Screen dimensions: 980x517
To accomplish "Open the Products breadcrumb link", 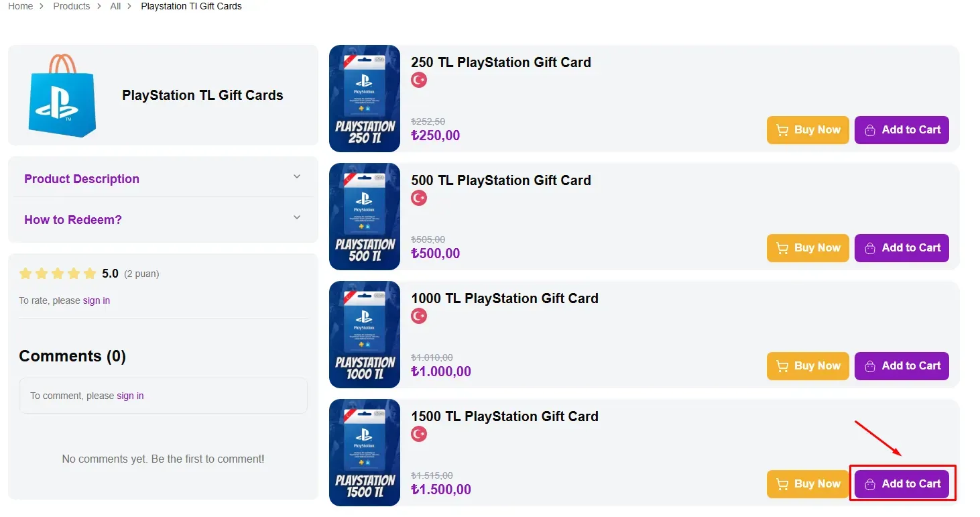I will point(71,6).
